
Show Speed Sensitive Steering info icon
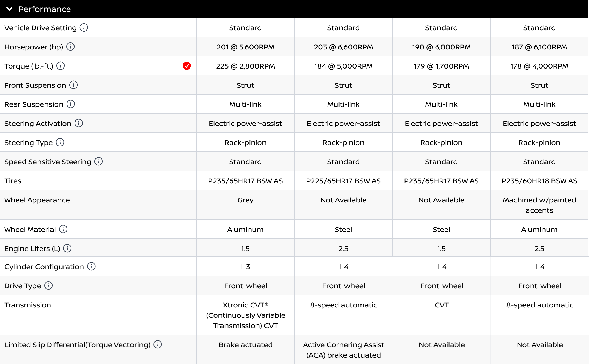coord(99,161)
